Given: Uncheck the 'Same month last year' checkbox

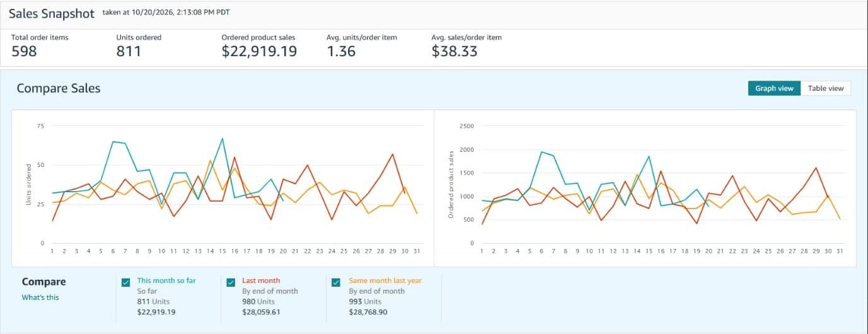Looking at the screenshot, I should tap(336, 282).
